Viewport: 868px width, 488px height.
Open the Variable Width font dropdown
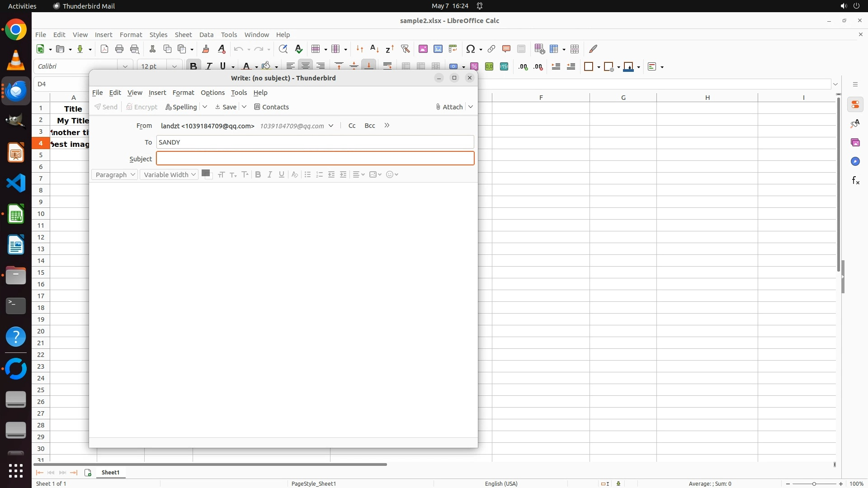(169, 175)
